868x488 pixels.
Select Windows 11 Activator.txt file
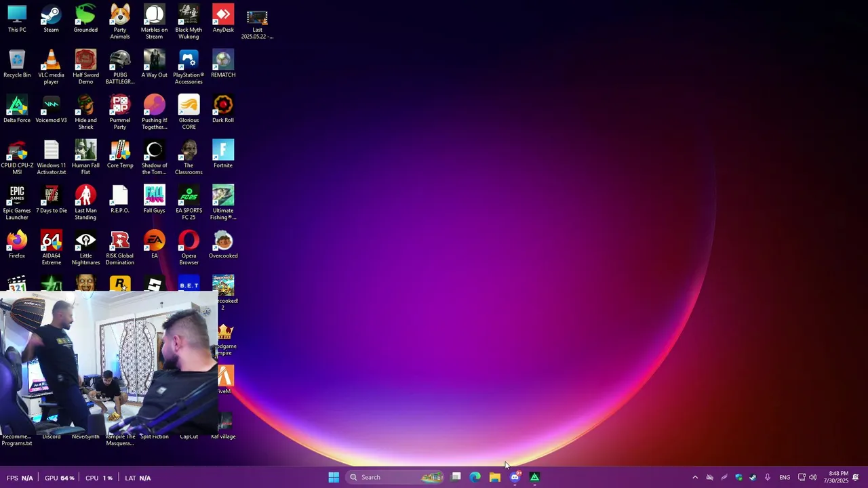click(x=51, y=158)
